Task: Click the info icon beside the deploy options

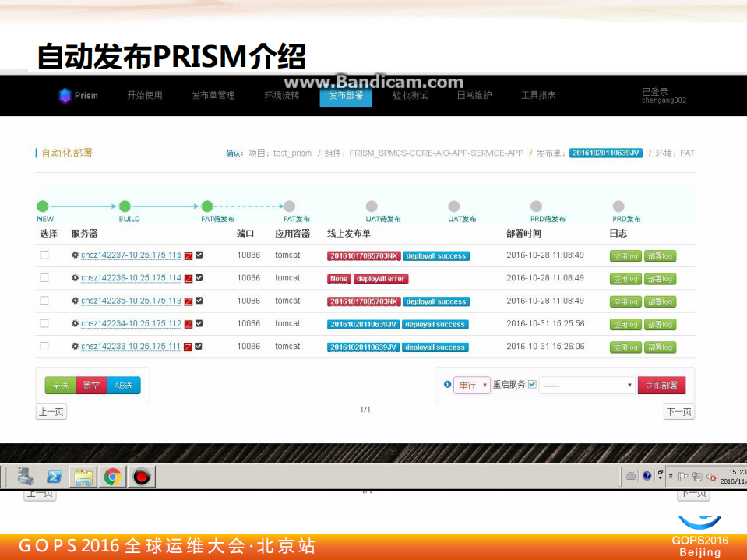Action: tap(447, 383)
